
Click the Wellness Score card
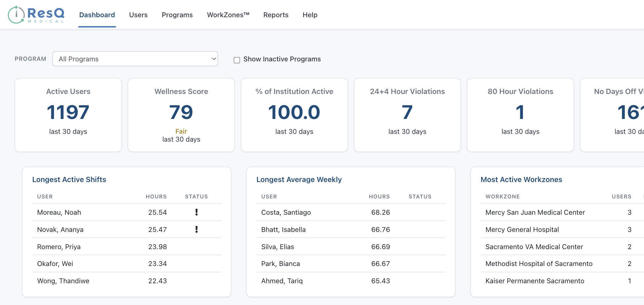(x=181, y=115)
